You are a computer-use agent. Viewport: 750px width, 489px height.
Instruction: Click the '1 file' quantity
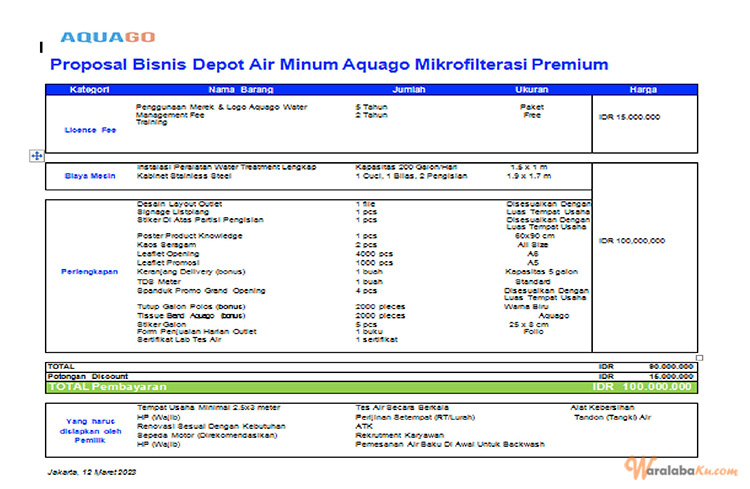365,204
